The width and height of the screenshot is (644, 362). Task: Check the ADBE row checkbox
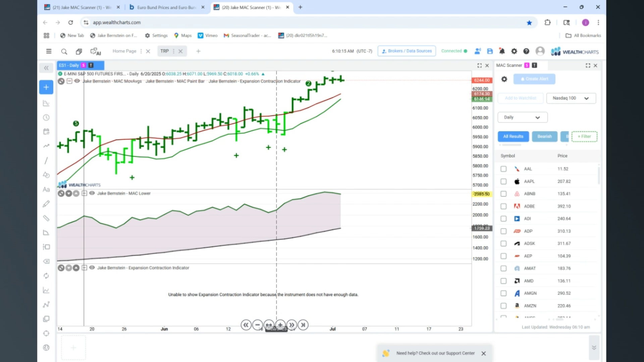(503, 206)
